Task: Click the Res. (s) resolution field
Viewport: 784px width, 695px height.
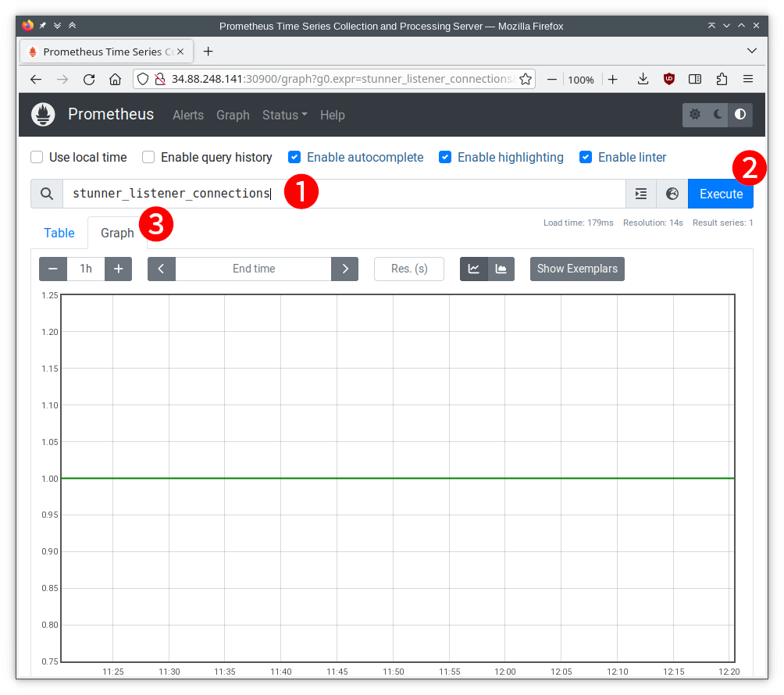Action: [x=409, y=269]
